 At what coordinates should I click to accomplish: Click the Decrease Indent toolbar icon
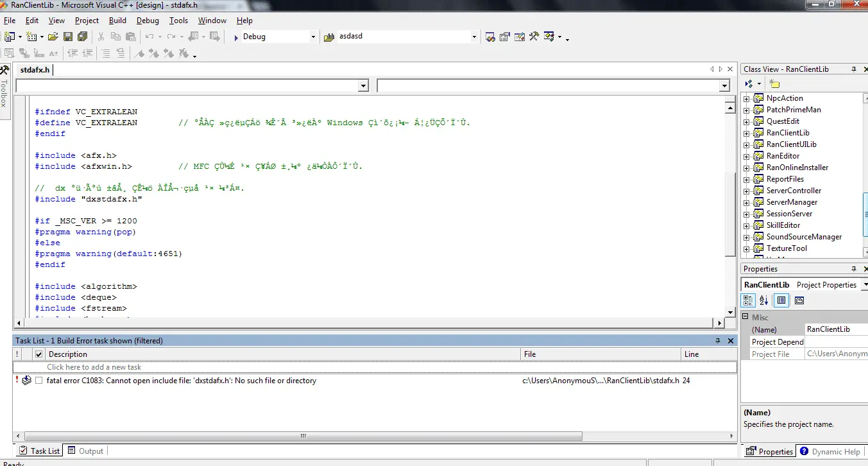73,53
